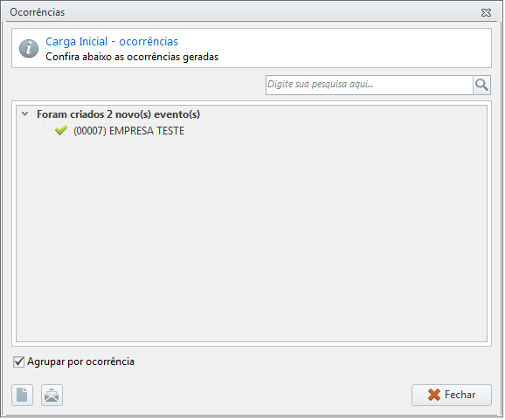Select the (00007) EMPRESA TESTE entry
505x420 pixels.
pos(128,131)
